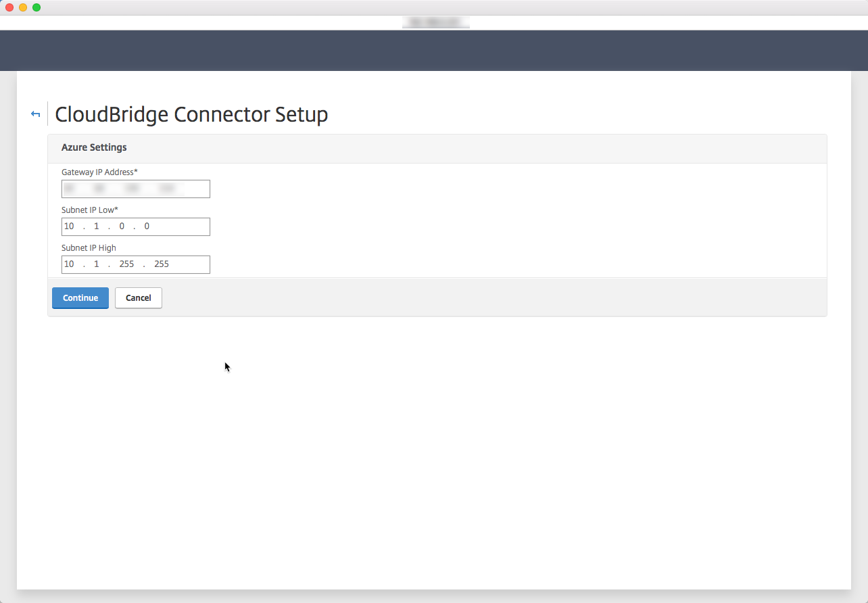The image size is (868, 603).
Task: Select last octet '0' of Subnet IP Low
Action: 147,226
